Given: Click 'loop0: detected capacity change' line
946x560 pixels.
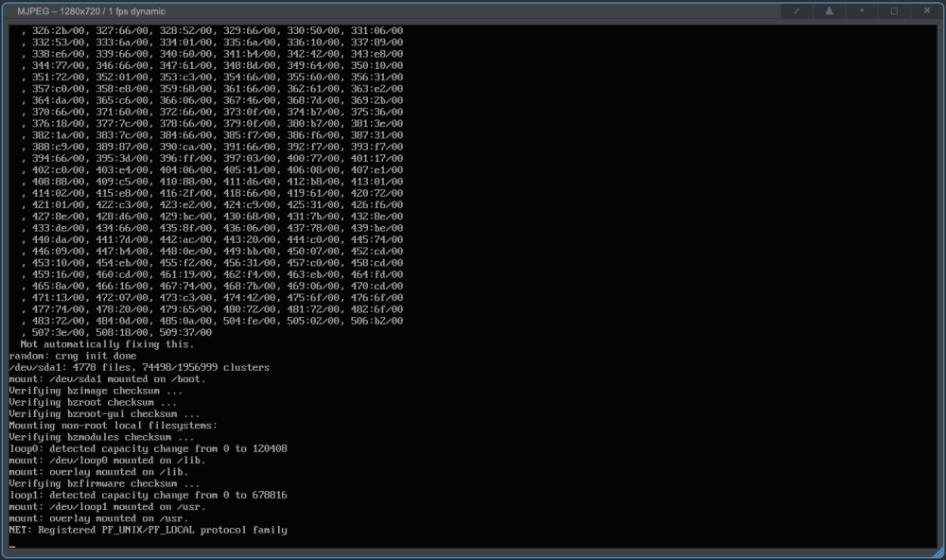Looking at the screenshot, I should click(x=148, y=449).
